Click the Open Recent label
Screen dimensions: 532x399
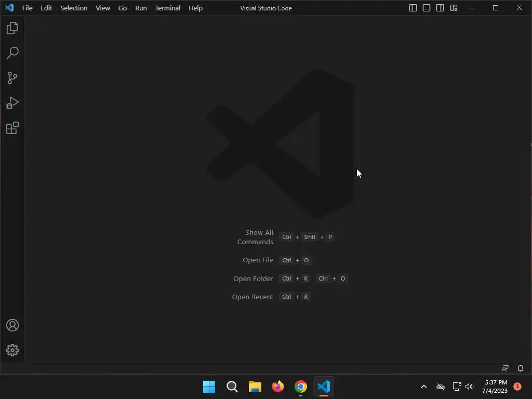pos(252,297)
